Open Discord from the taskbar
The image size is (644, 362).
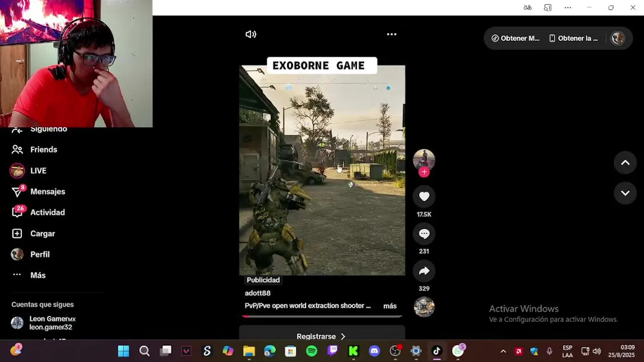click(374, 351)
